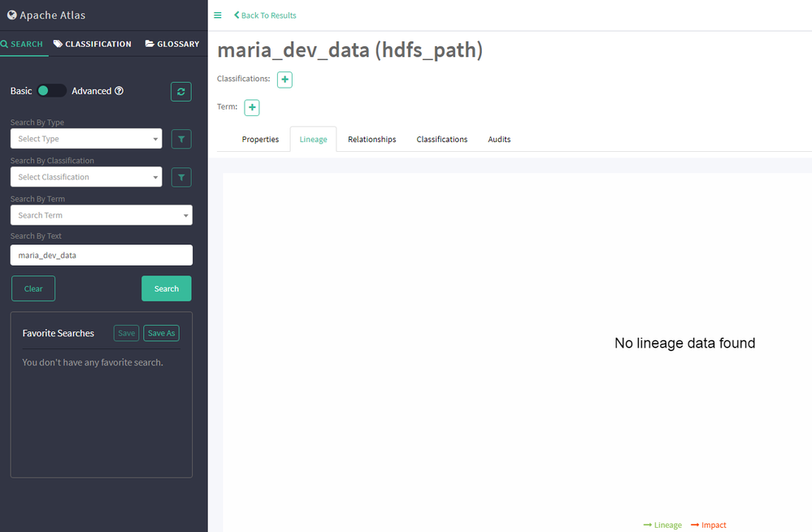Open the Select Type dropdown
812x532 pixels.
click(86, 139)
